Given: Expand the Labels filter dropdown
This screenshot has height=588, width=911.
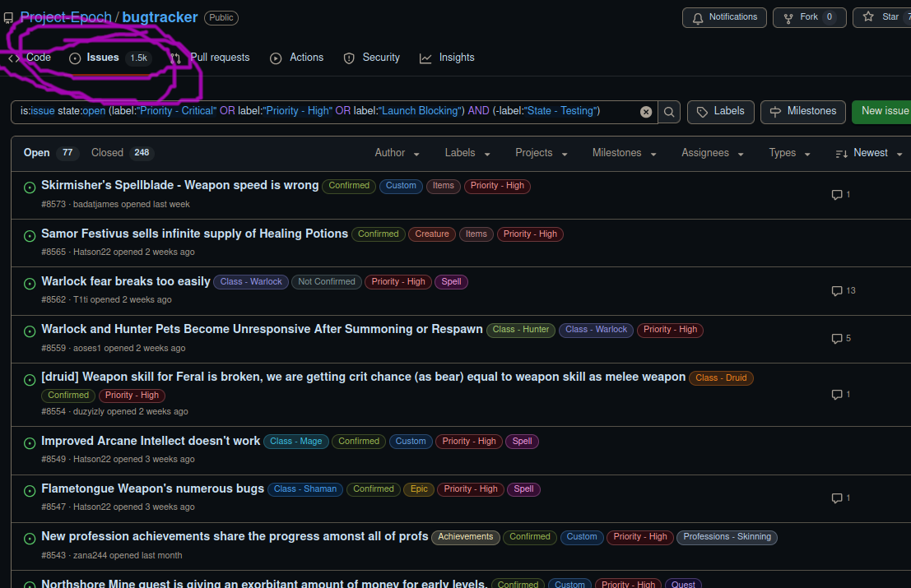Looking at the screenshot, I should point(467,153).
